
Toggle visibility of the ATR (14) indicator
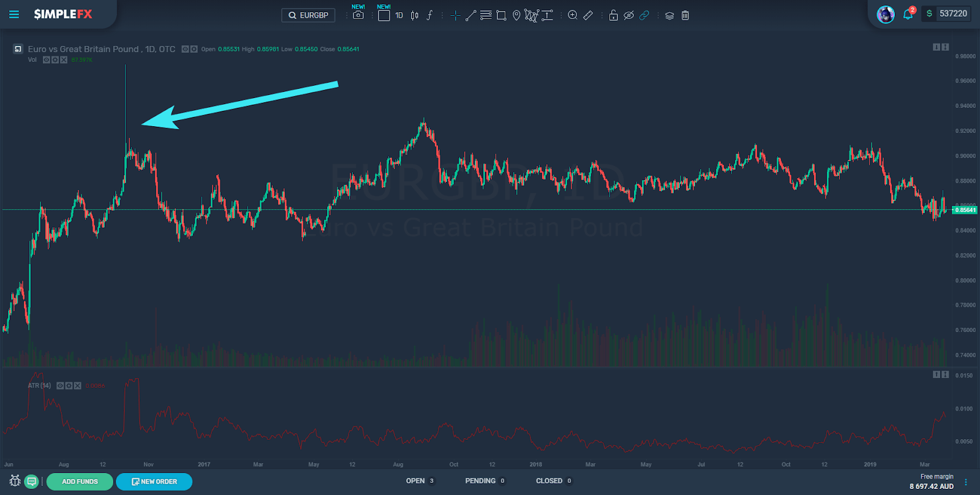60,386
